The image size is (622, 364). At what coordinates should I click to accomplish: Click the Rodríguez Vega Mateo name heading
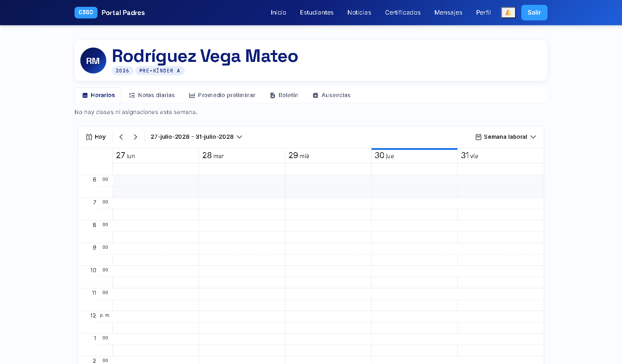point(205,56)
